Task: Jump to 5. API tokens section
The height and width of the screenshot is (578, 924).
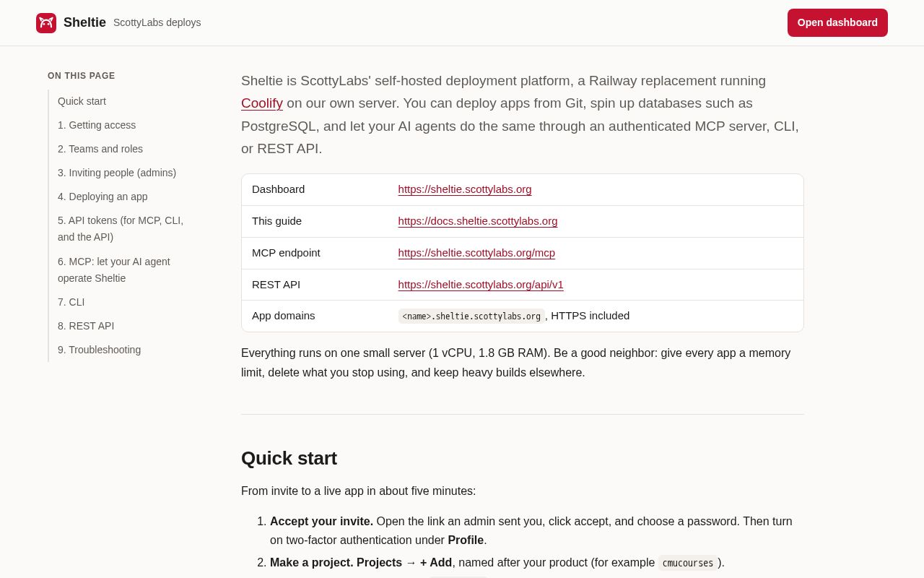Action: pos(121,228)
